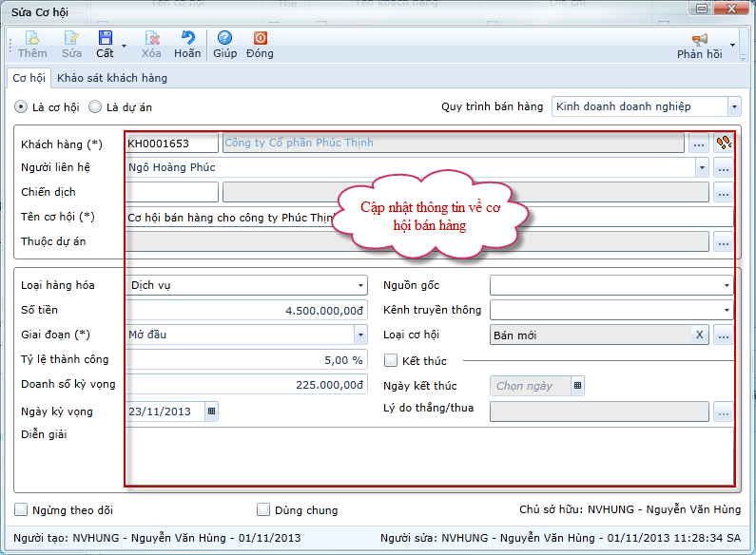The image size is (756, 555).
Task: Select the Là dự án radio button
Action: point(95,107)
